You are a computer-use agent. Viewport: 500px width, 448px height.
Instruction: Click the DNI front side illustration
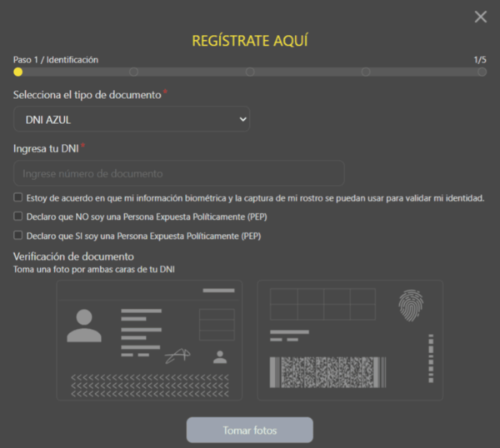click(149, 340)
